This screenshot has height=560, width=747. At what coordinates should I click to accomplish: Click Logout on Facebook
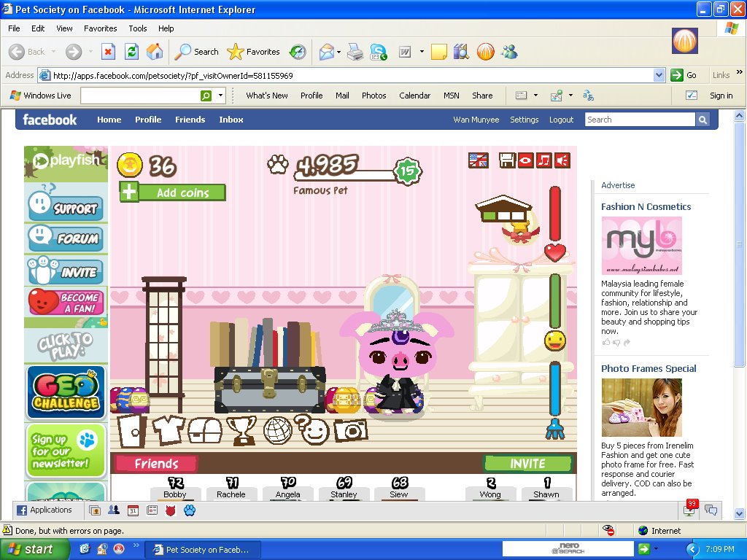pos(561,120)
